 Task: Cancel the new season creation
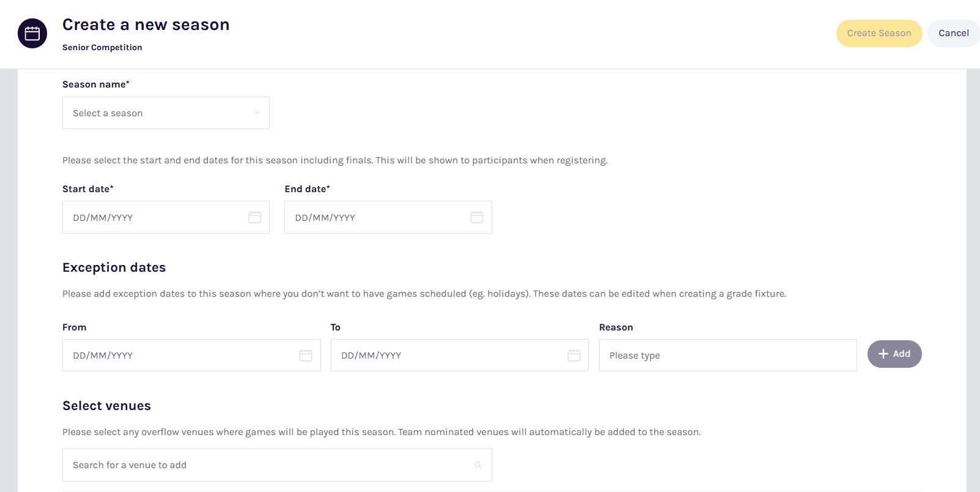tap(953, 33)
